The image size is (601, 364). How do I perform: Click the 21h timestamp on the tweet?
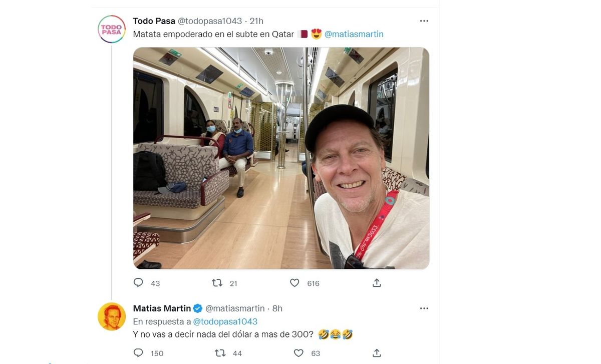tap(256, 21)
